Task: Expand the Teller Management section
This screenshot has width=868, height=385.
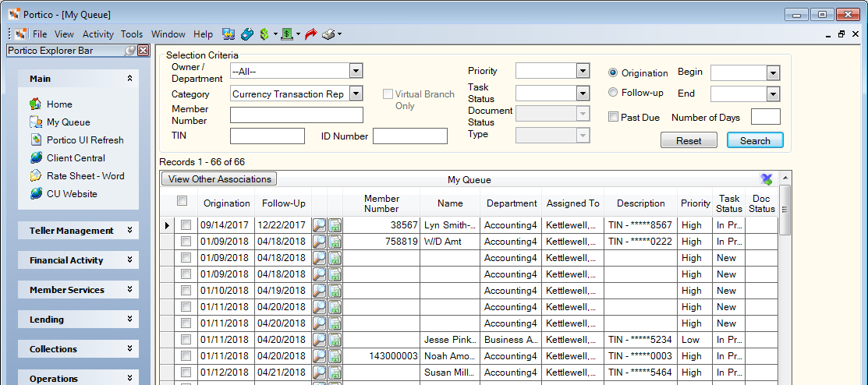Action: 78,231
